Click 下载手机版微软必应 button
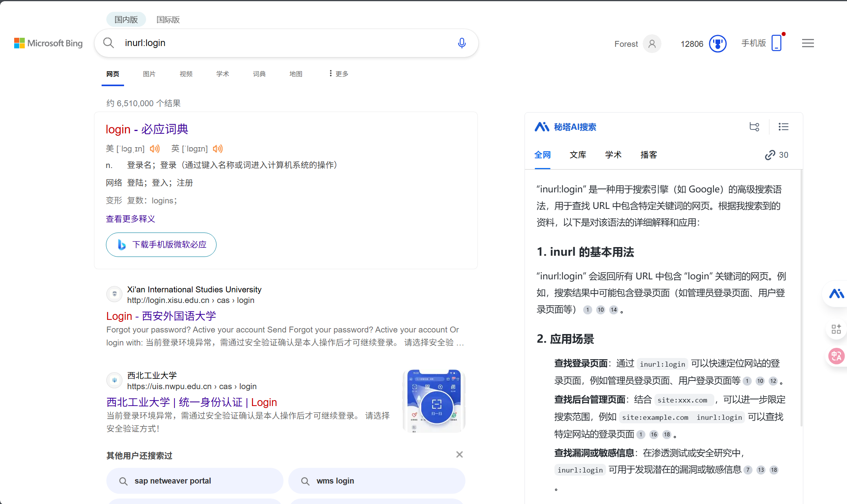The height and width of the screenshot is (504, 847). pos(161,245)
